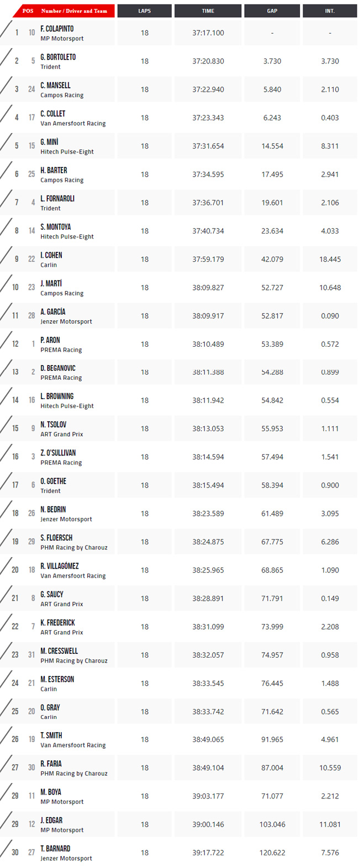
Task: Click S. Montoya driver name
Action: coord(55,227)
